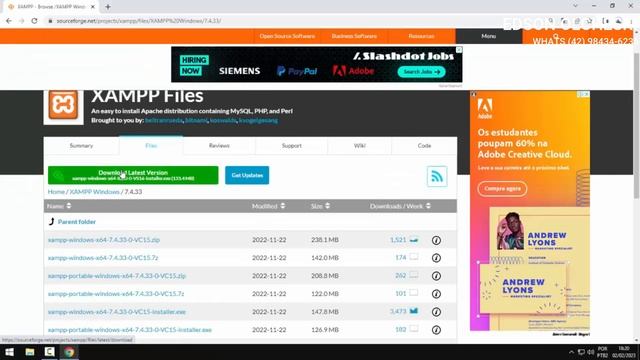Click the RSS feed icon

[437, 176]
